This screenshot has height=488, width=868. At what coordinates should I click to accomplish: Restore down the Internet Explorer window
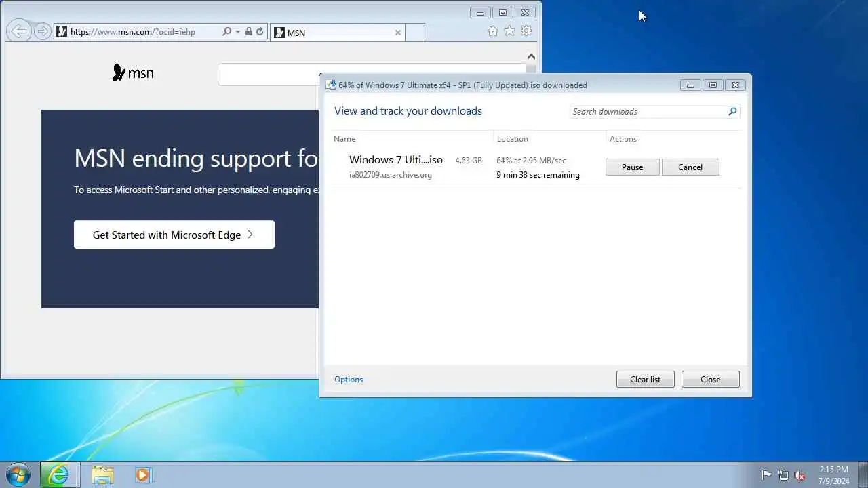coord(502,12)
